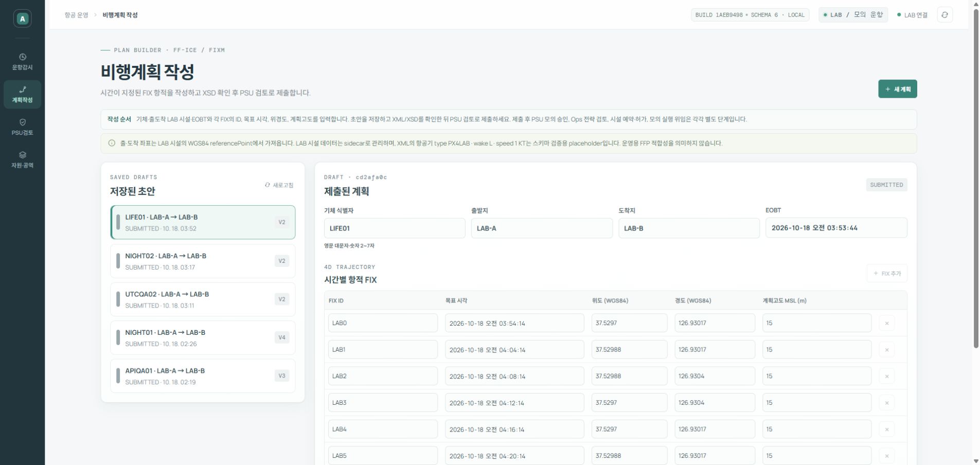Click the V3 badge on APIQA01 draft
Viewport: 980px width, 465px height.
(282, 376)
